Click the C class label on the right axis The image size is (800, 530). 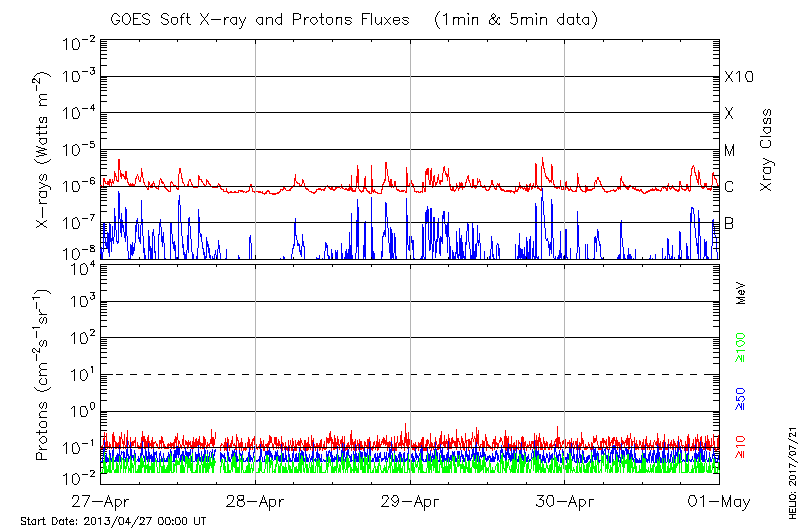point(729,187)
